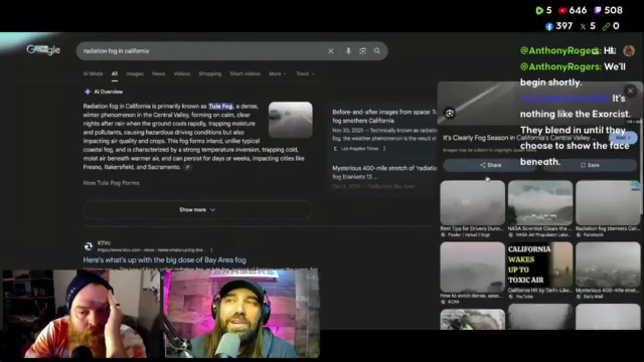Switch to the AI Mode tab
This screenshot has height=362, width=644.
pos(93,73)
